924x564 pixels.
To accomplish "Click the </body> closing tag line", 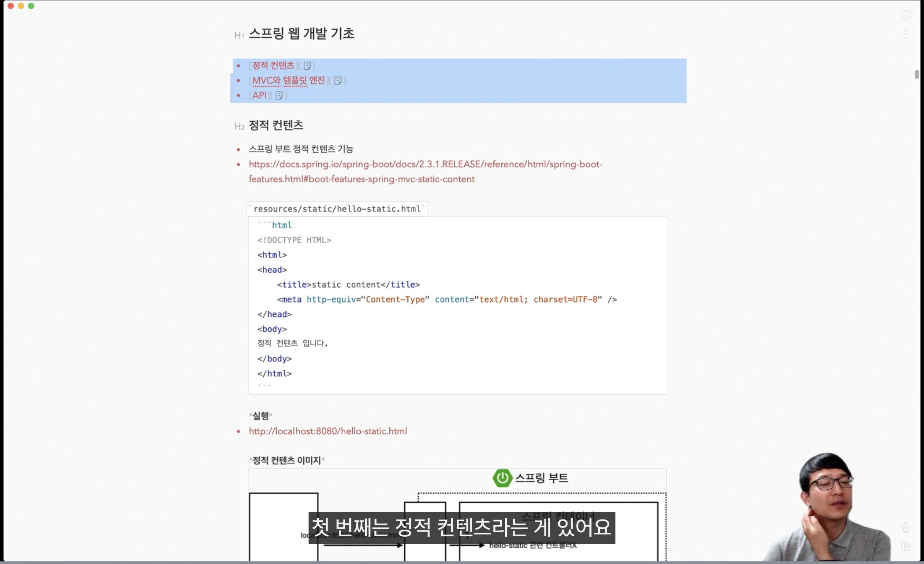I will click(275, 359).
